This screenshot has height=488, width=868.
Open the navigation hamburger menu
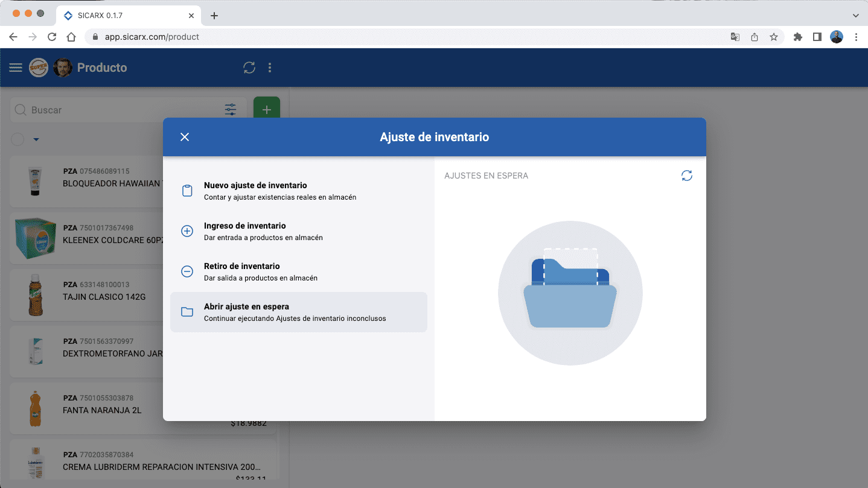click(x=15, y=67)
